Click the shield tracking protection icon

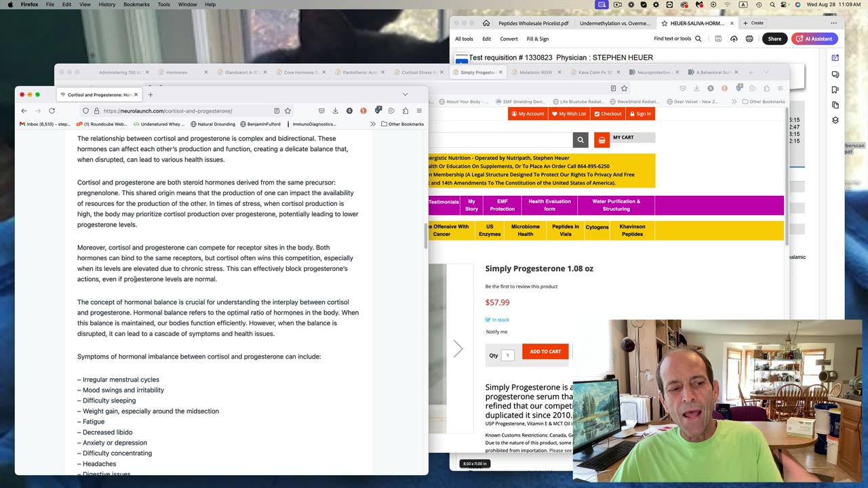pos(85,110)
